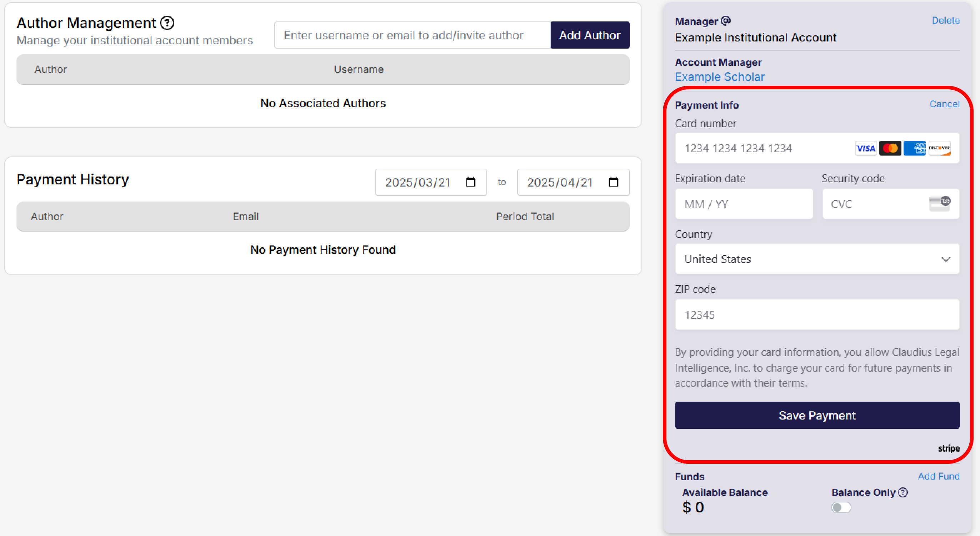The image size is (980, 536).
Task: Click the Mastercard logo
Action: [x=890, y=148]
